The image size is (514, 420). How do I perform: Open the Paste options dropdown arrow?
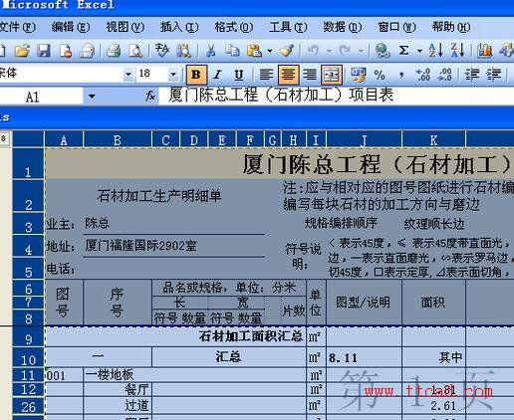(x=270, y=51)
